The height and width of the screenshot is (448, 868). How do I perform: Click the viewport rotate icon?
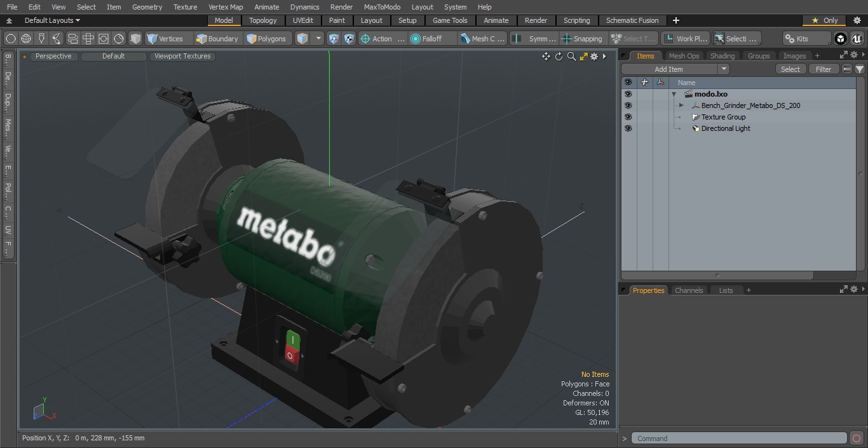pyautogui.click(x=559, y=57)
